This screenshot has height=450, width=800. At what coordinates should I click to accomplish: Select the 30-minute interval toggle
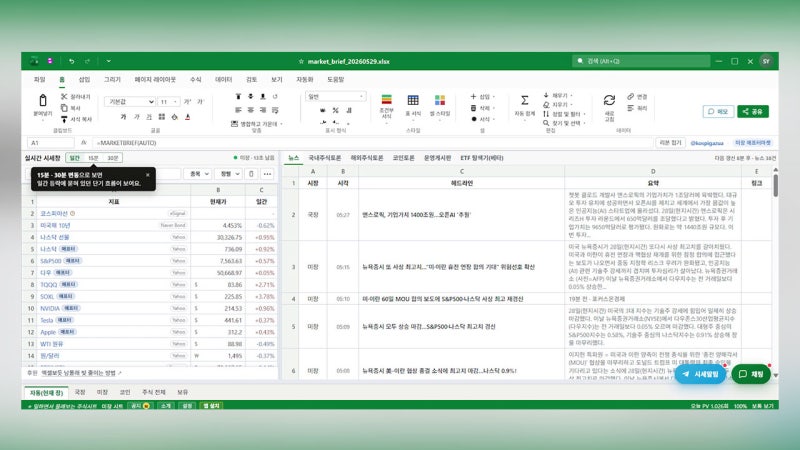point(113,158)
